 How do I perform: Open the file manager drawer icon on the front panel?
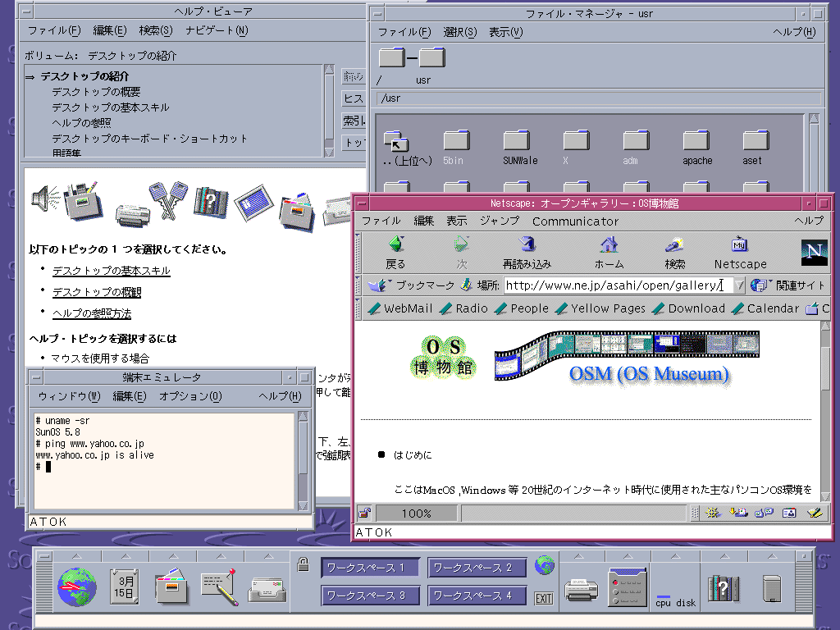(172, 587)
